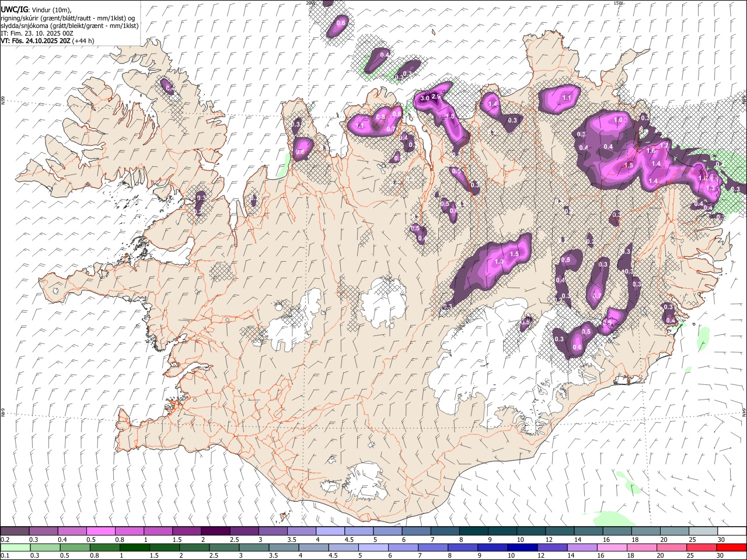The width and height of the screenshot is (747, 560).
Task: Select darkest purple upper swatch between 2 and 2.5
Action: point(215,531)
